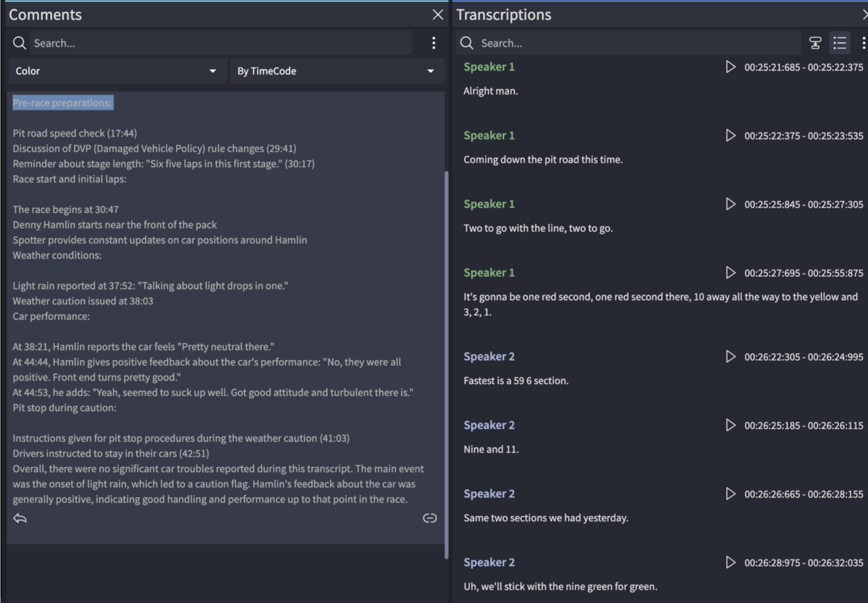Toggle the transcription list view button
Viewport: 868px width, 603px height.
840,43
